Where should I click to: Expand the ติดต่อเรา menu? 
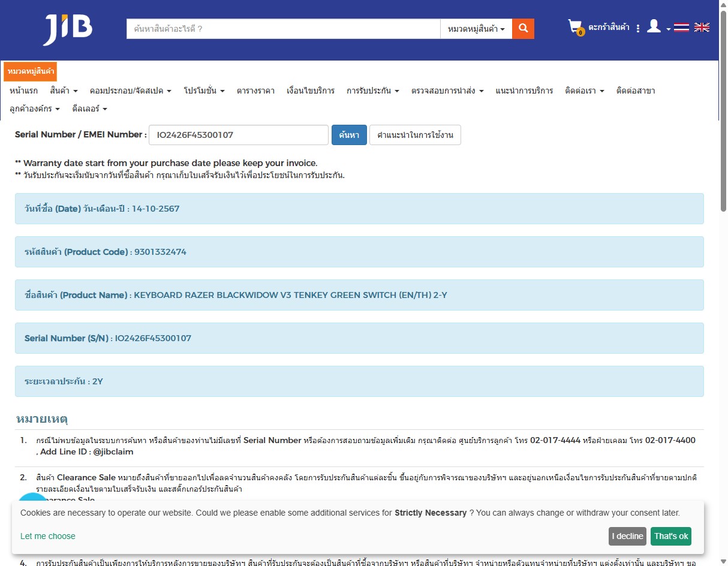[x=585, y=91]
